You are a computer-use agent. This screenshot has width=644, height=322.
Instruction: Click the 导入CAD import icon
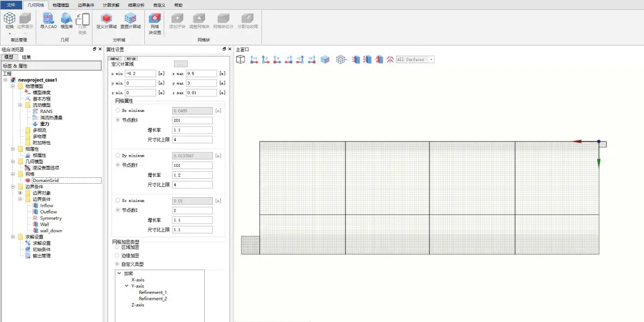pos(48,20)
